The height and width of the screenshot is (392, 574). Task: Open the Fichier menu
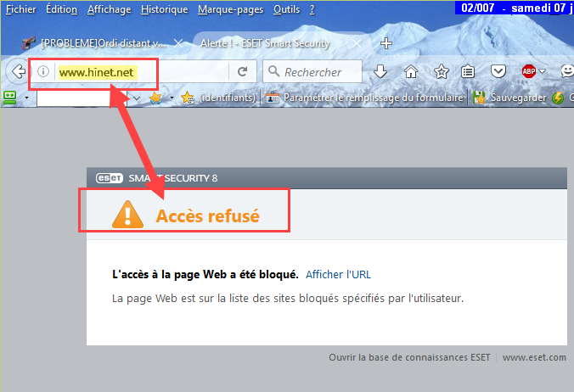tap(21, 9)
